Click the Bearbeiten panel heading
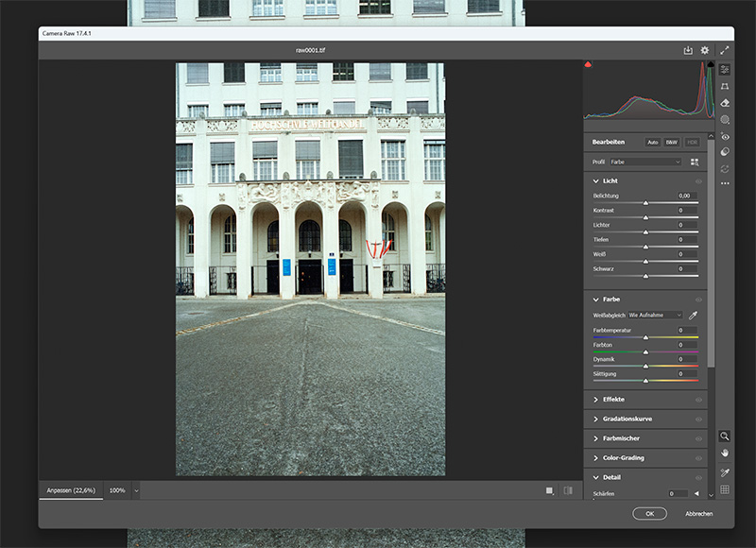 tap(609, 142)
